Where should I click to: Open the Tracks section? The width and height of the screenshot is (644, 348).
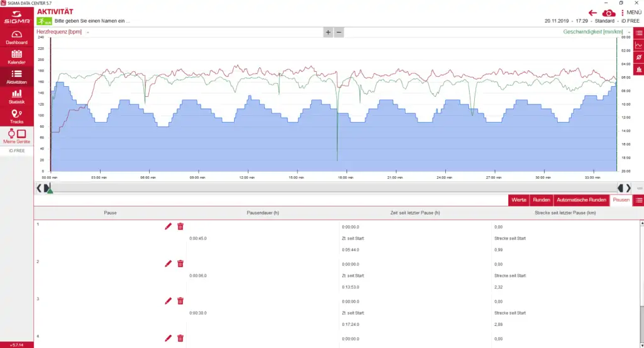click(x=17, y=116)
